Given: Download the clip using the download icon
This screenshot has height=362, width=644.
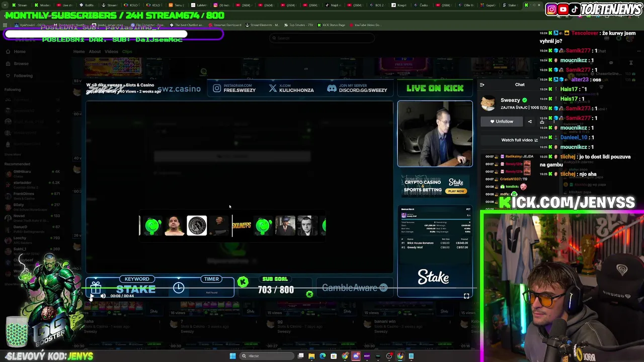Looking at the screenshot, I should pos(542,121).
